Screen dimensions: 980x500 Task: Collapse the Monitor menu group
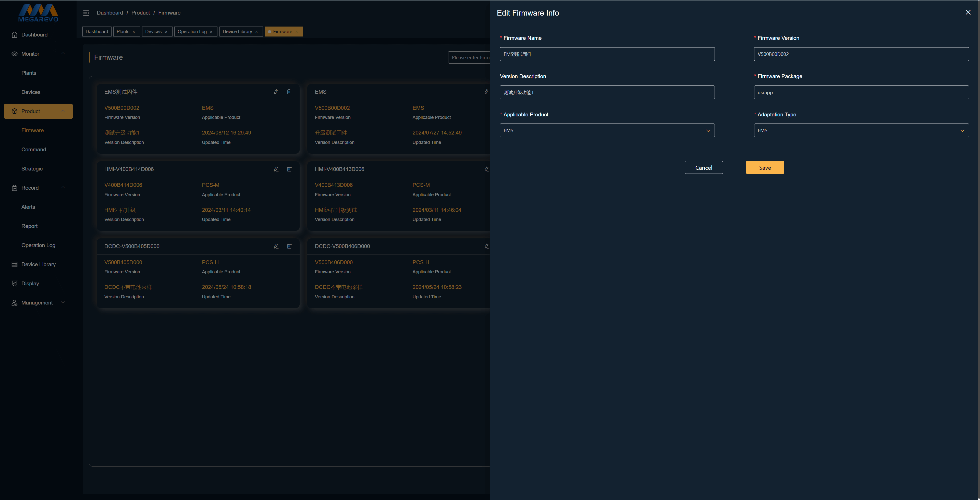pos(63,54)
